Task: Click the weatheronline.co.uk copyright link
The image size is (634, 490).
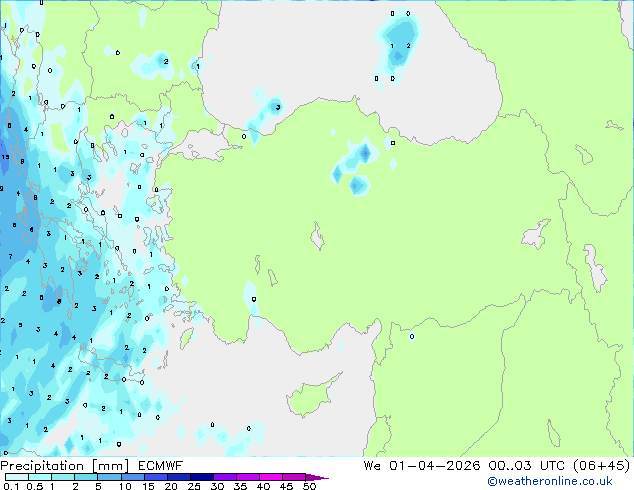Action: coord(550,481)
